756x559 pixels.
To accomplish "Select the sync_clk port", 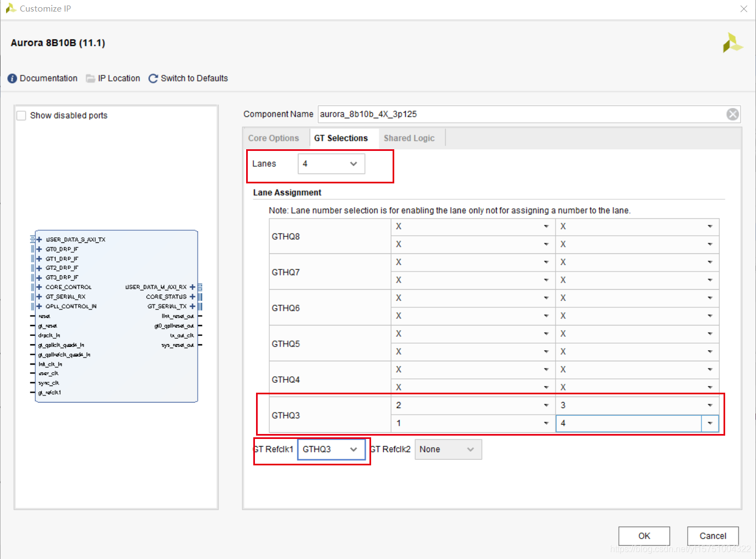I will [48, 383].
